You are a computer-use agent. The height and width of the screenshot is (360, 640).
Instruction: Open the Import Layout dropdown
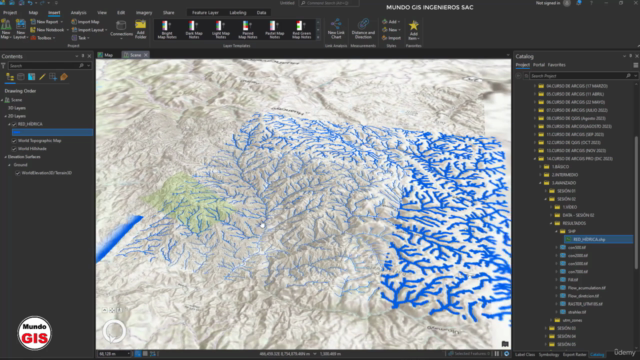[106, 30]
